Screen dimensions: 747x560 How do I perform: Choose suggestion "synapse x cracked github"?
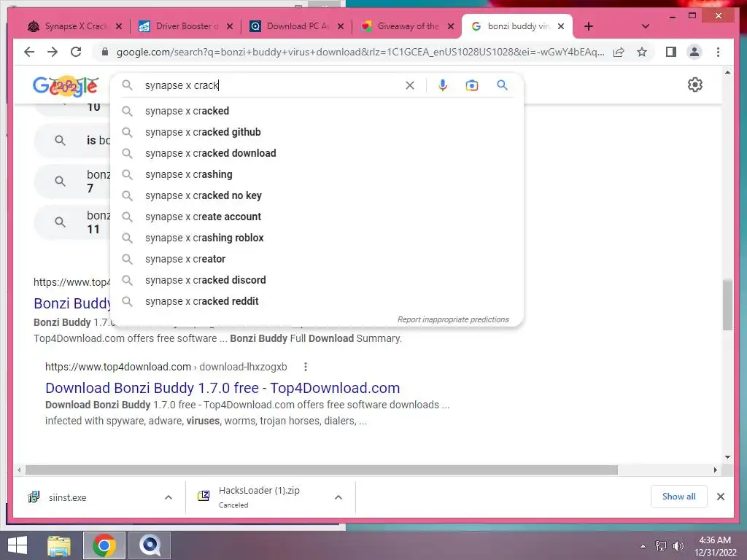tap(317, 132)
